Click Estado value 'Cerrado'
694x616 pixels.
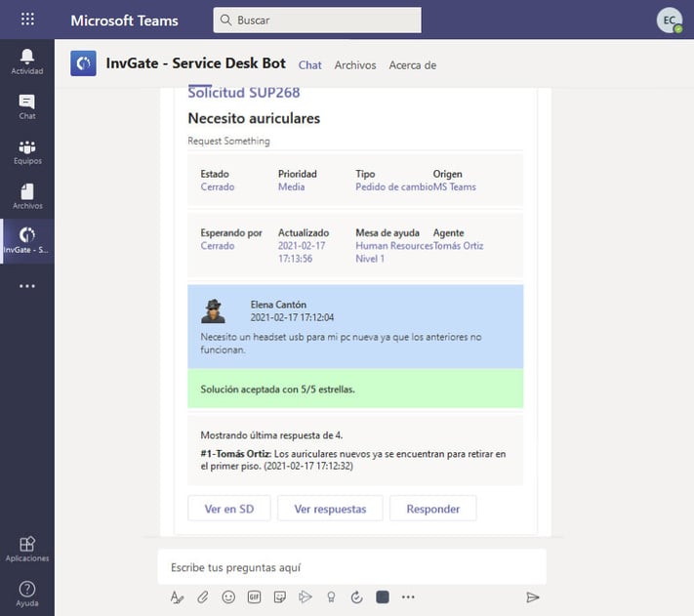[x=218, y=186]
